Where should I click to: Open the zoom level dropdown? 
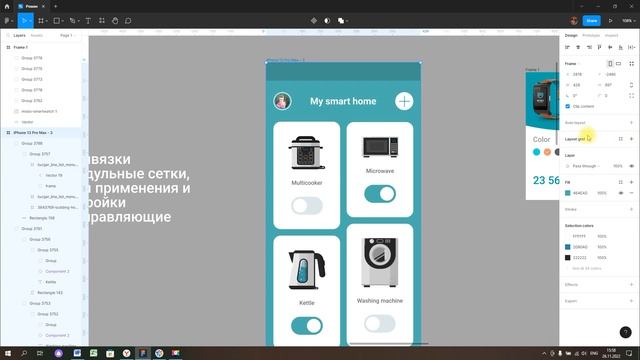(x=629, y=20)
